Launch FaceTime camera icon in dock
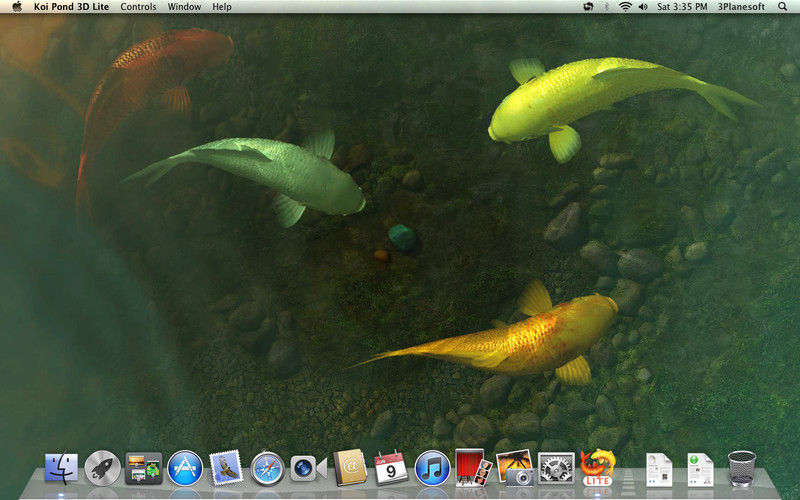 pos(309,468)
